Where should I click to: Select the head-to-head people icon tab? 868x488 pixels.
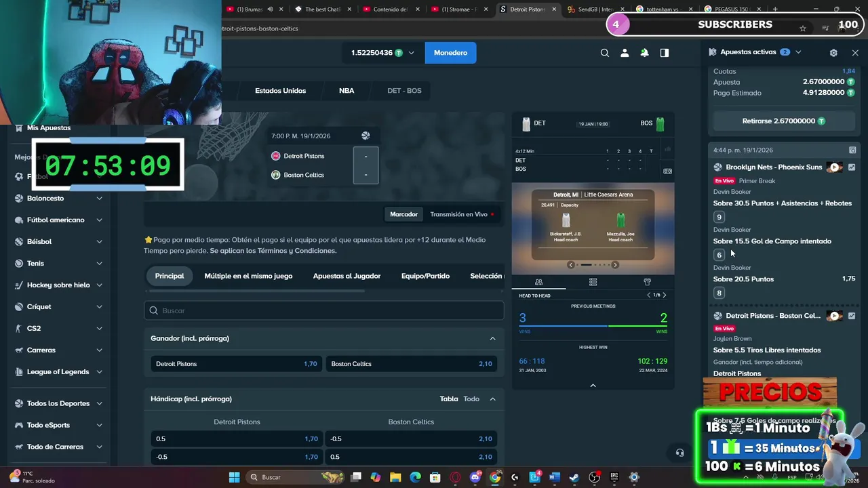point(538,282)
